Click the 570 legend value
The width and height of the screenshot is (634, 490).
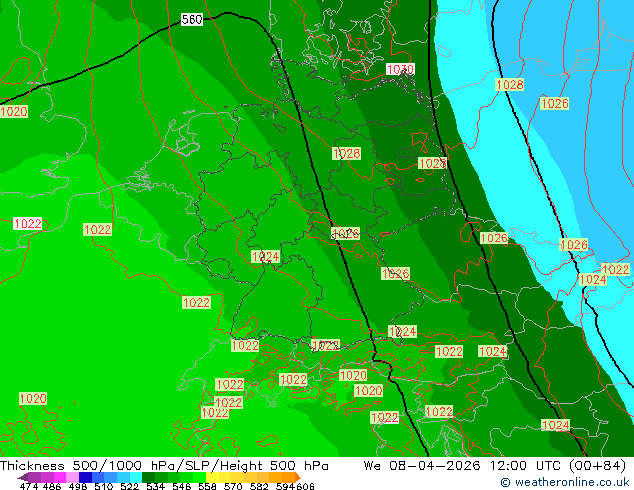coord(233,486)
